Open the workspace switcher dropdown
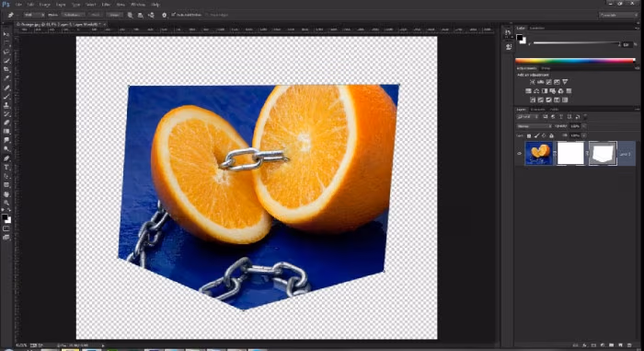The width and height of the screenshot is (644, 351). [x=618, y=15]
